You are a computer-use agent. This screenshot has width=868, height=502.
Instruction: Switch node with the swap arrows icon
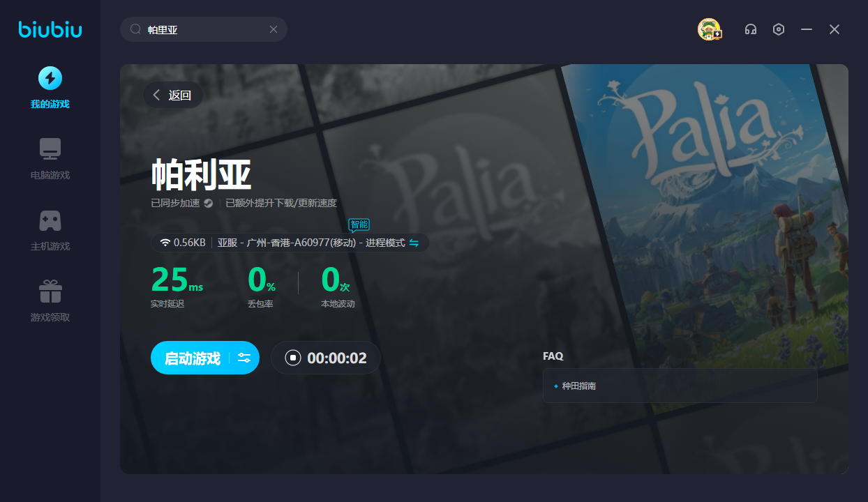click(414, 243)
